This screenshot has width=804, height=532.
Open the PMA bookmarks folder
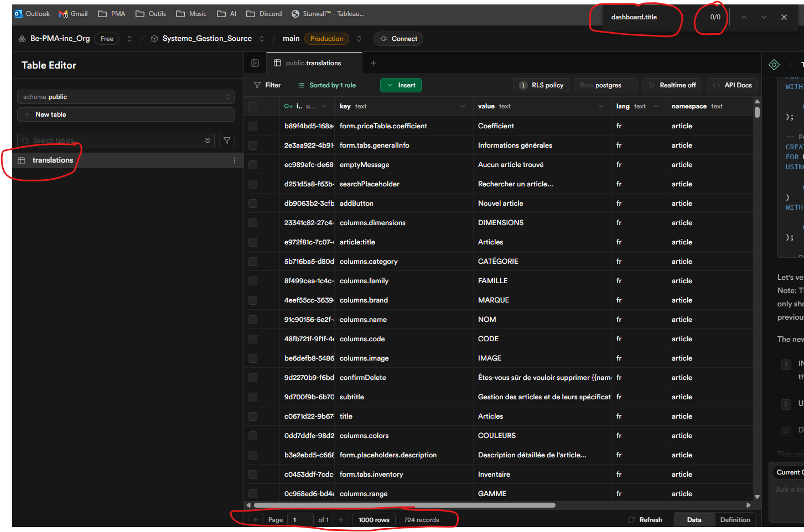pos(112,14)
